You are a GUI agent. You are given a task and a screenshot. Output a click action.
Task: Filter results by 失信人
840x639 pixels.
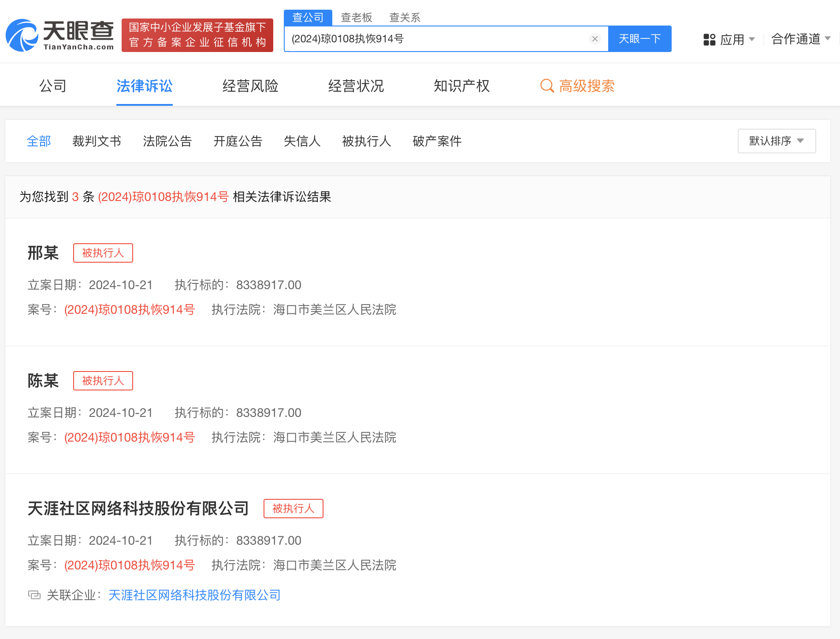click(302, 141)
